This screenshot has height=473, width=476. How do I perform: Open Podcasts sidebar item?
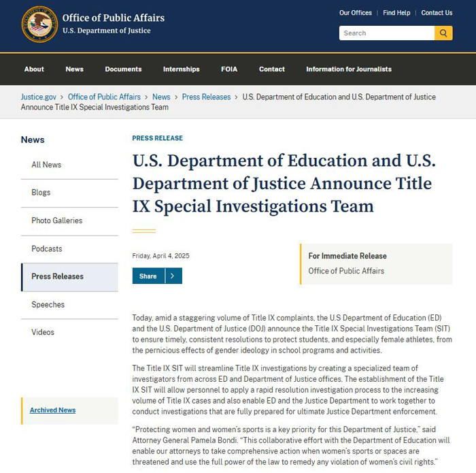click(69, 249)
